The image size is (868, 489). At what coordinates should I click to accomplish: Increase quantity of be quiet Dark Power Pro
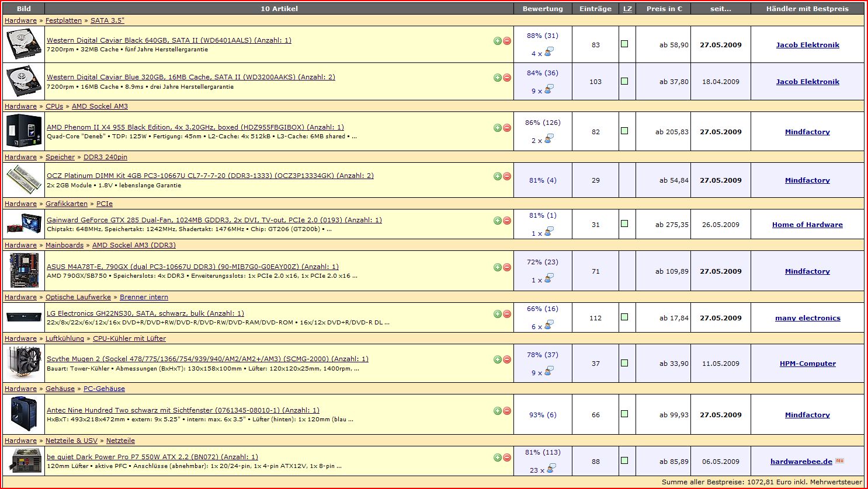[x=498, y=457]
